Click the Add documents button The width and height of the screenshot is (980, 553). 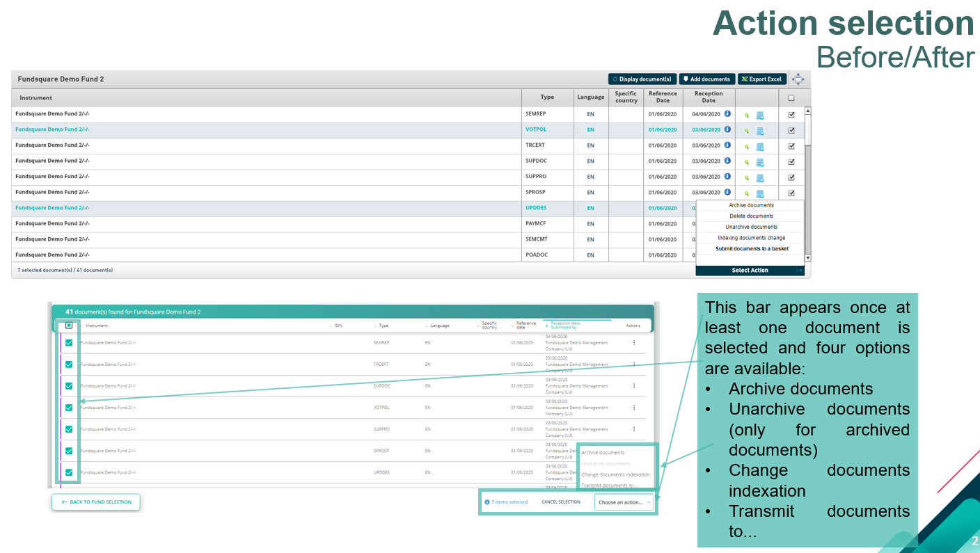coord(706,79)
